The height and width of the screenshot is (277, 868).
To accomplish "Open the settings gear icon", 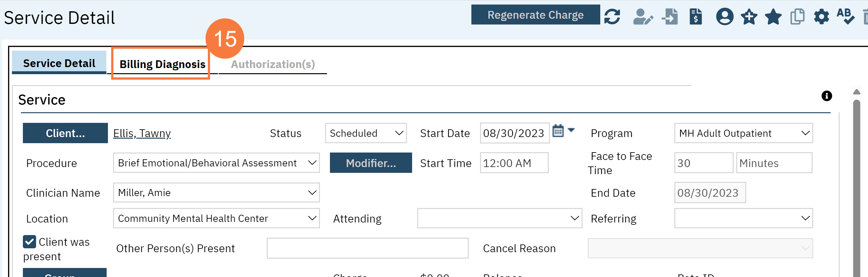I will [x=822, y=16].
